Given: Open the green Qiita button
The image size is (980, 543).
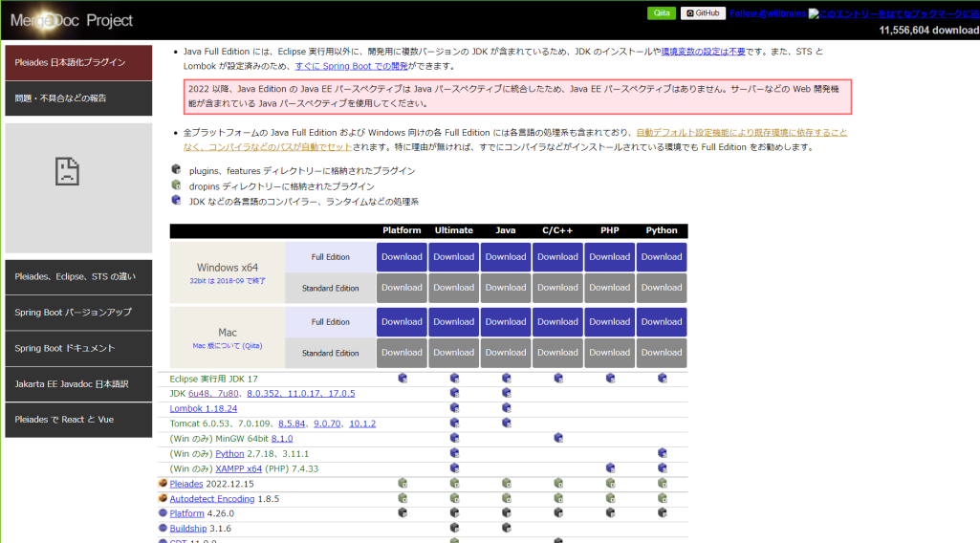Looking at the screenshot, I should [661, 13].
